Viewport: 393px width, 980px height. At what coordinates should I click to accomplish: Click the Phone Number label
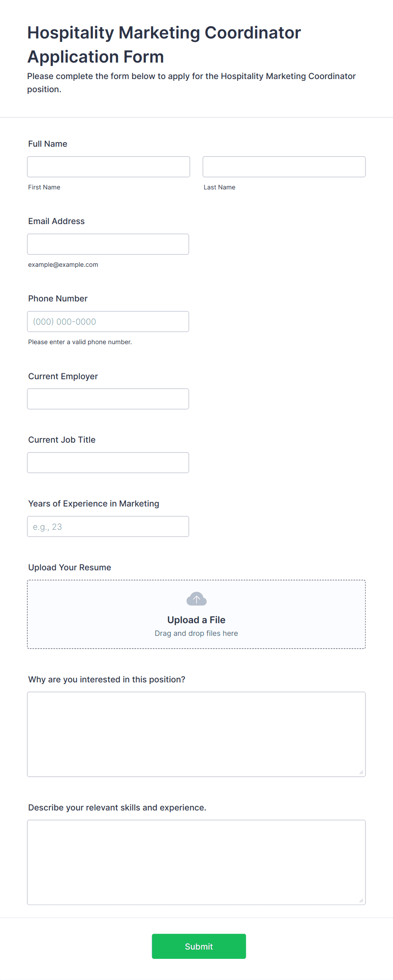tap(58, 298)
